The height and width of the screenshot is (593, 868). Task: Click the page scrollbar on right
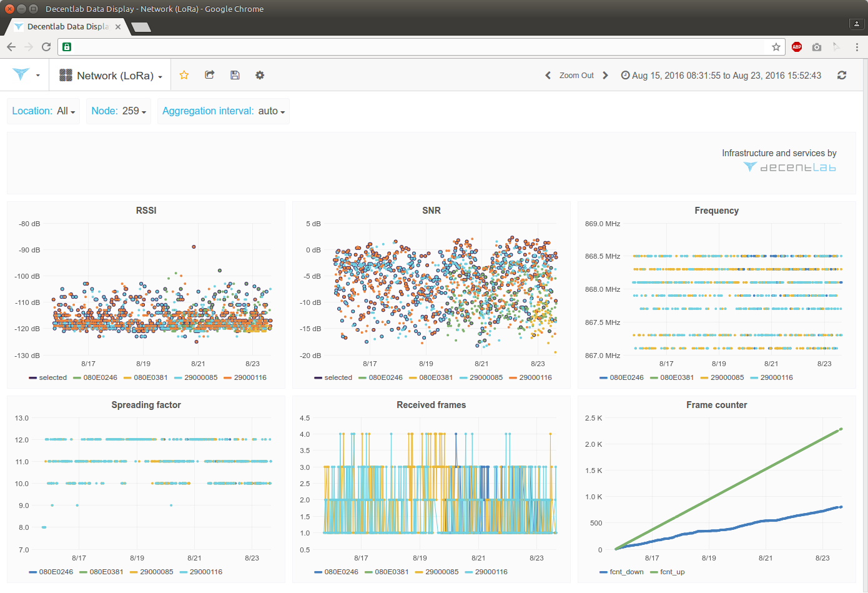(x=865, y=326)
